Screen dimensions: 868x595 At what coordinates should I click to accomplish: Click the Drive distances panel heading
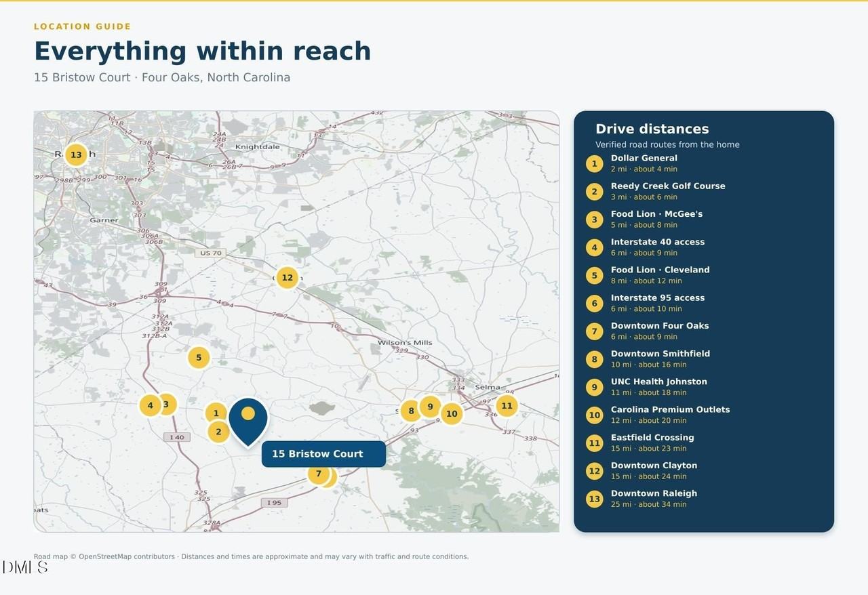pyautogui.click(x=652, y=129)
